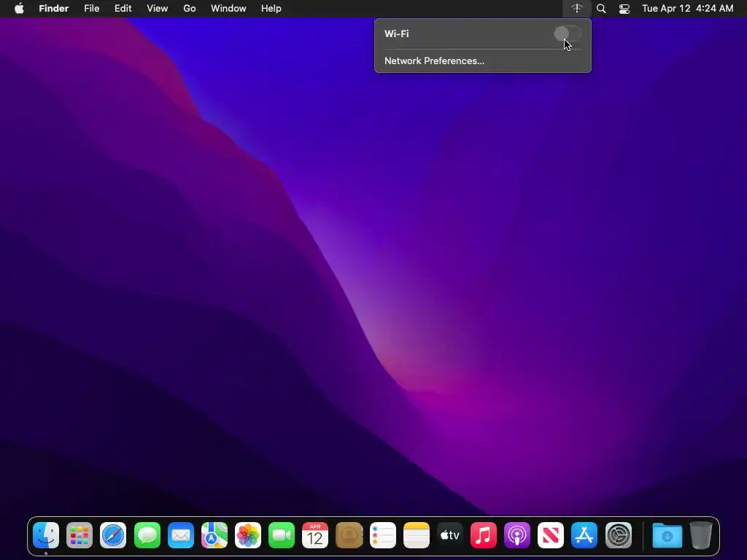The image size is (747, 560).
Task: Launch Maps from the Dock
Action: tap(214, 535)
